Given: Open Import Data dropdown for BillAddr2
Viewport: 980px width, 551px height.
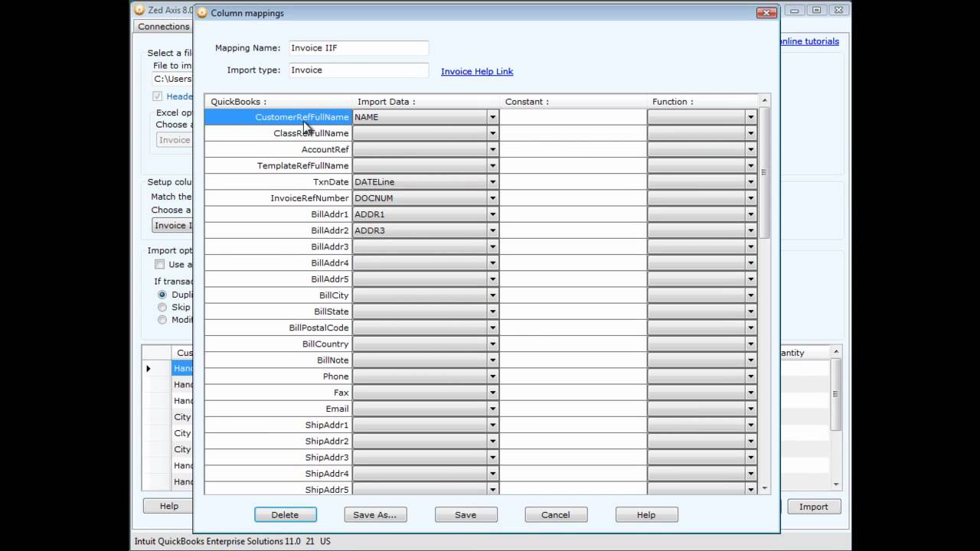Looking at the screenshot, I should [493, 230].
